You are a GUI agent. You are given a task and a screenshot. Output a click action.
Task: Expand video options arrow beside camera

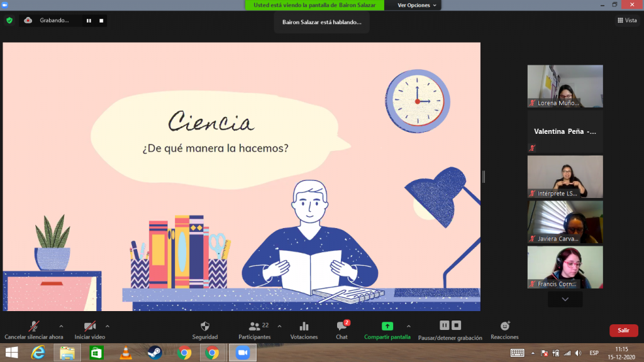click(108, 326)
